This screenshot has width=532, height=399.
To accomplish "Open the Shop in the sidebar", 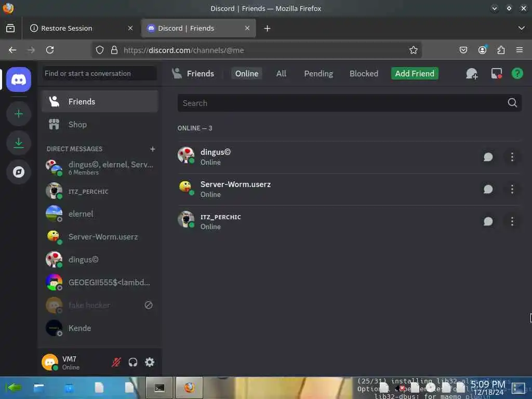I will tap(100, 125).
